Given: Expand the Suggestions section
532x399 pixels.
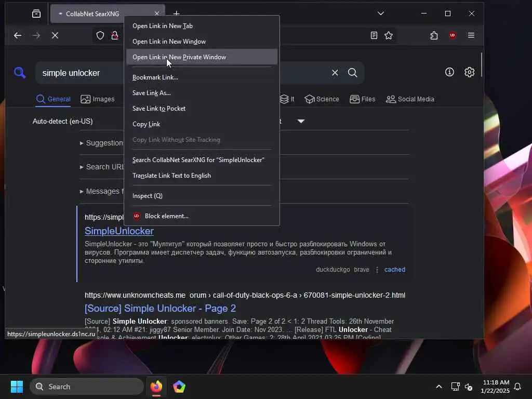Looking at the screenshot, I should pos(102,143).
